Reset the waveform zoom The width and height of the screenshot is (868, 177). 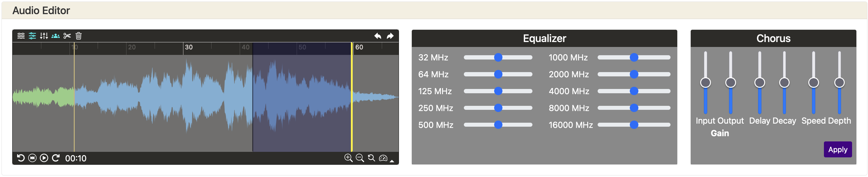click(371, 158)
